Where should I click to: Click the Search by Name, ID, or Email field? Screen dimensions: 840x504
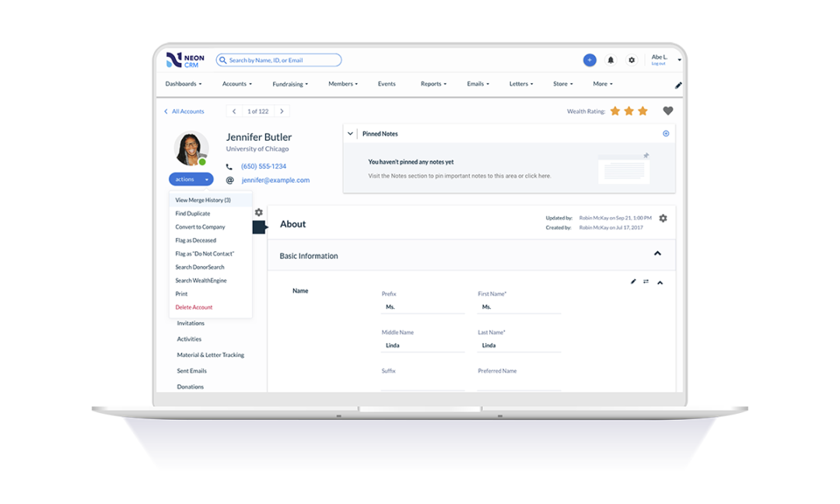tap(278, 60)
